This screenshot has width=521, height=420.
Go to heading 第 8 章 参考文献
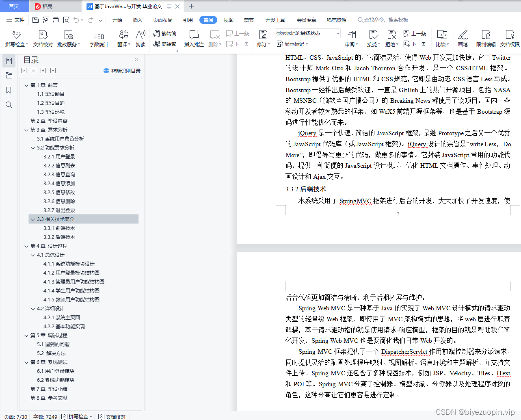coord(49,398)
